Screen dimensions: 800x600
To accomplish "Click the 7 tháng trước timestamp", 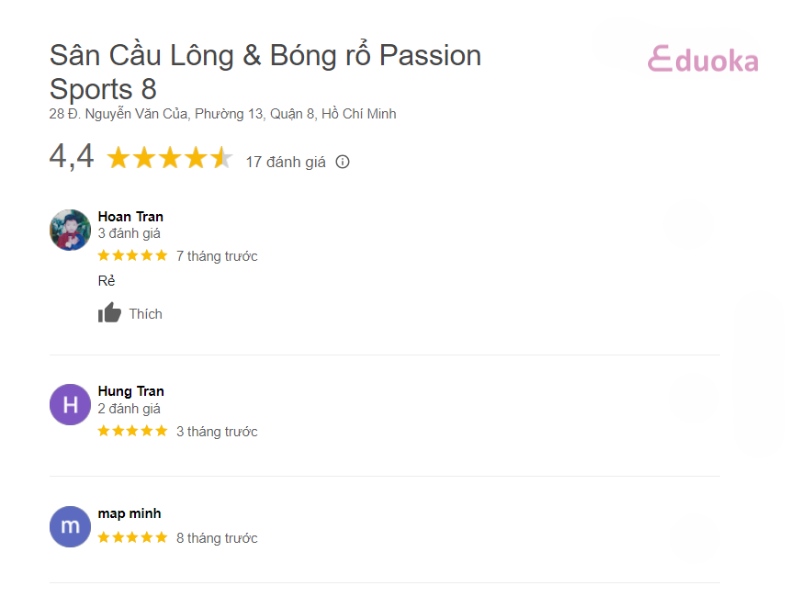I will (x=217, y=256).
